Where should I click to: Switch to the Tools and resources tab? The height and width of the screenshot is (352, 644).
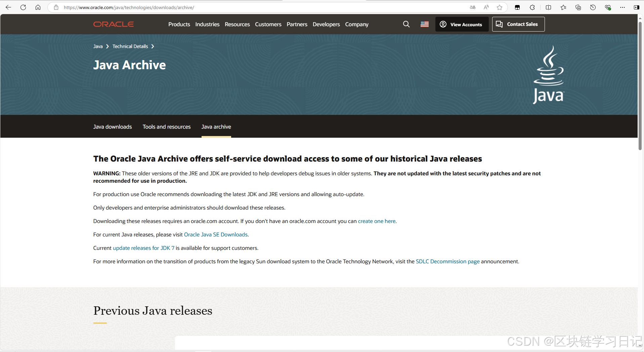coord(167,127)
